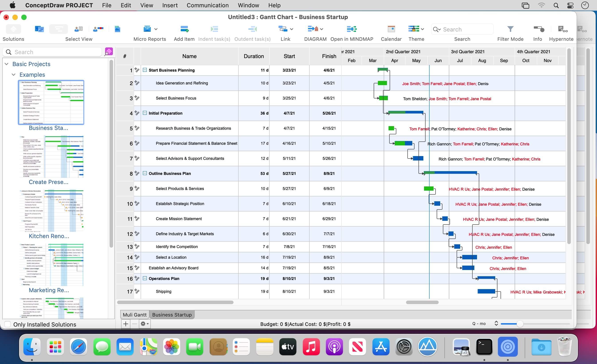
Task: Click the Add Item icon
Action: (x=184, y=29)
